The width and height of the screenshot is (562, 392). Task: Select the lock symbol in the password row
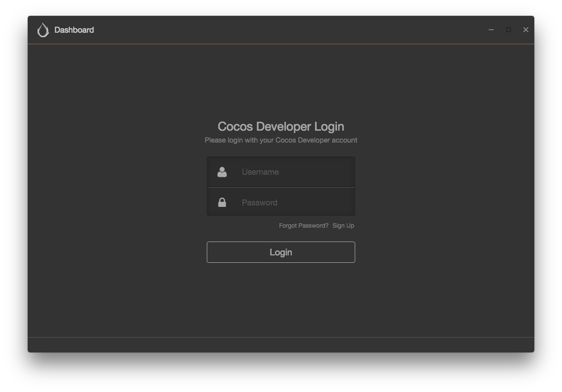222,202
